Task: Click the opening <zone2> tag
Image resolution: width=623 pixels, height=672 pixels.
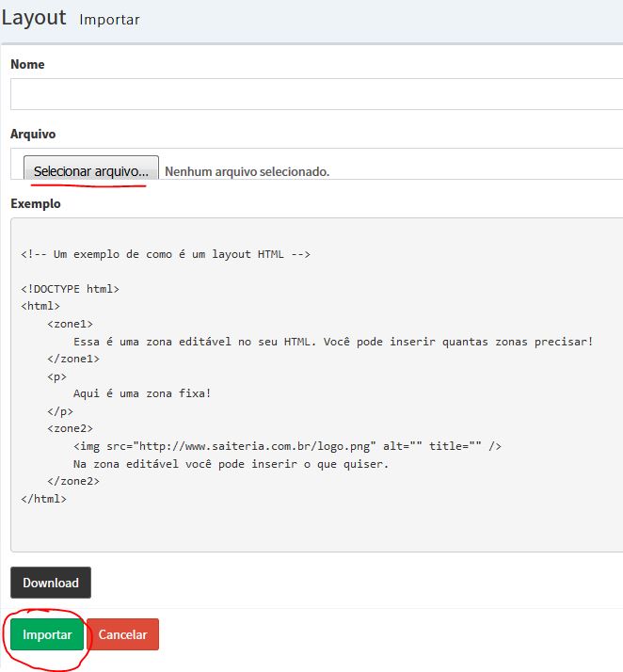Action: click(70, 428)
